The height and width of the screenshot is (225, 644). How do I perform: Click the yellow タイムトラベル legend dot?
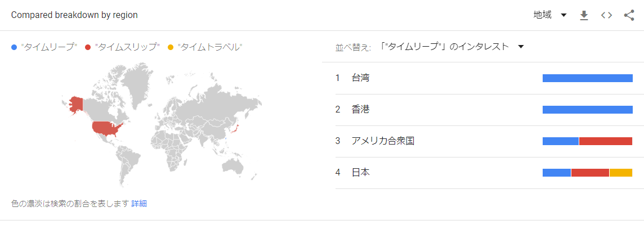(x=171, y=47)
